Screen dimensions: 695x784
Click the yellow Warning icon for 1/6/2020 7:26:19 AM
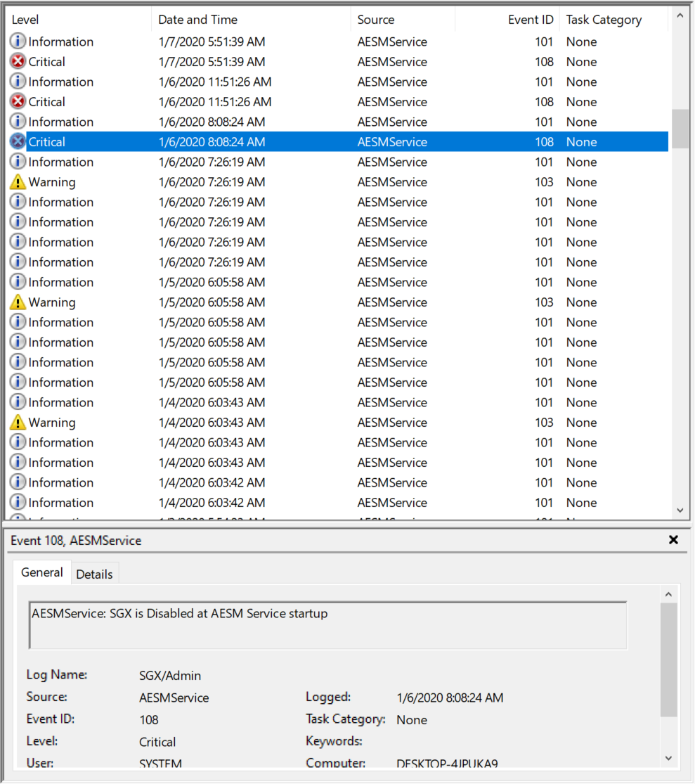pos(18,181)
